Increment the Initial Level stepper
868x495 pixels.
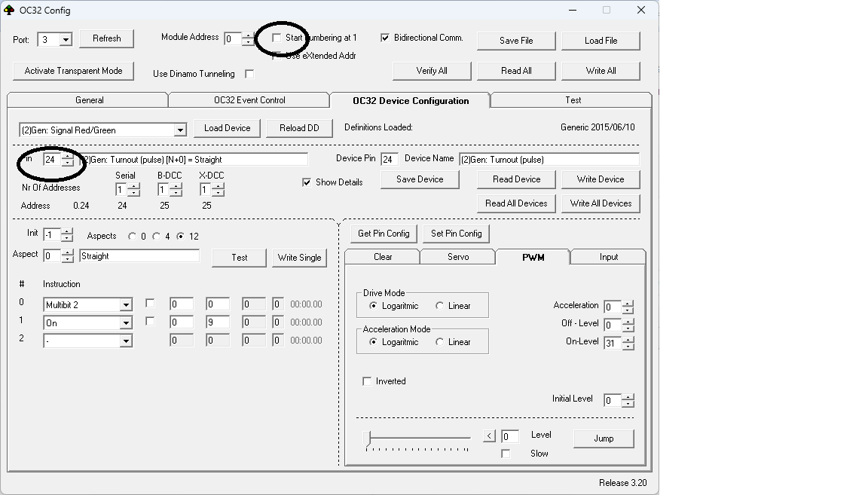click(x=628, y=397)
